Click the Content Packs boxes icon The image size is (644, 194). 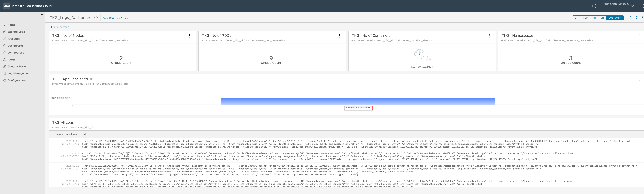pyautogui.click(x=5, y=67)
